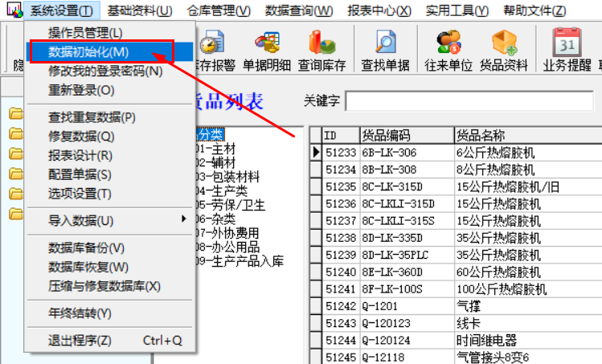Select 退出程序(Z) to quit
Viewport: 602px width, 364px height.
tap(110, 341)
